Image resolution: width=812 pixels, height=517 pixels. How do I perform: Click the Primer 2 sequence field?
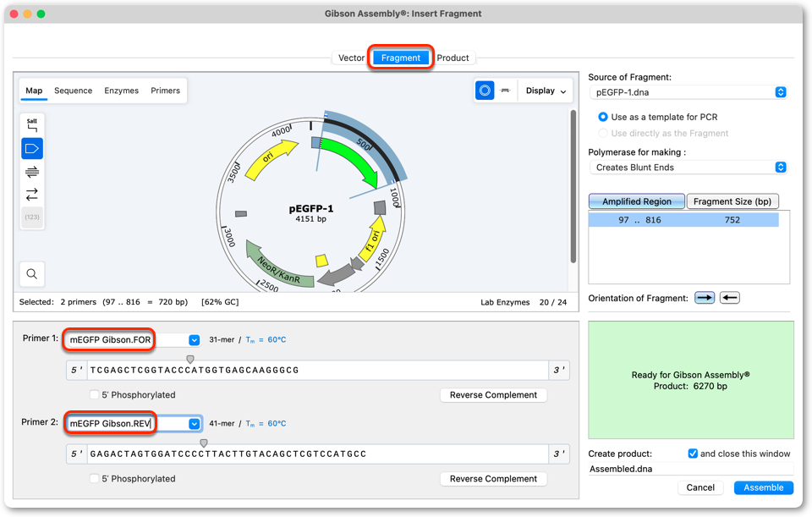317,454
